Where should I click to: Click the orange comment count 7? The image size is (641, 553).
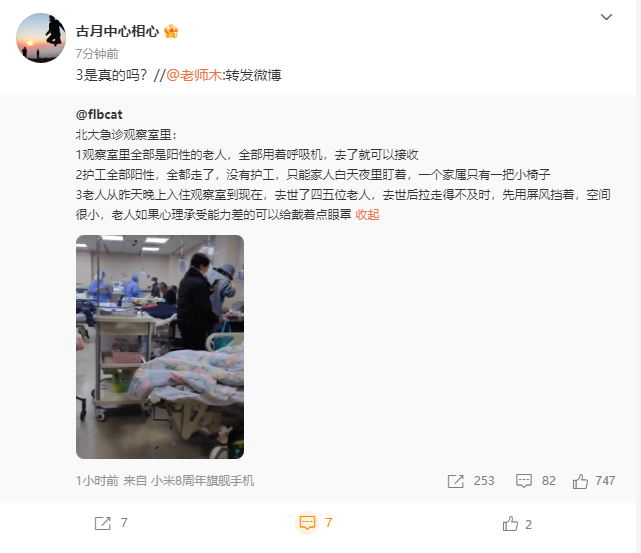329,522
